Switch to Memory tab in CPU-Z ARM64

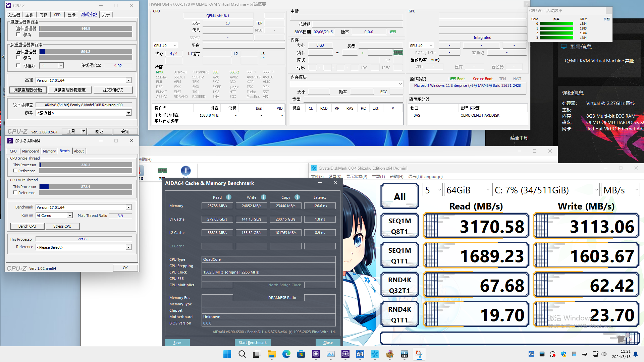pos(49,151)
